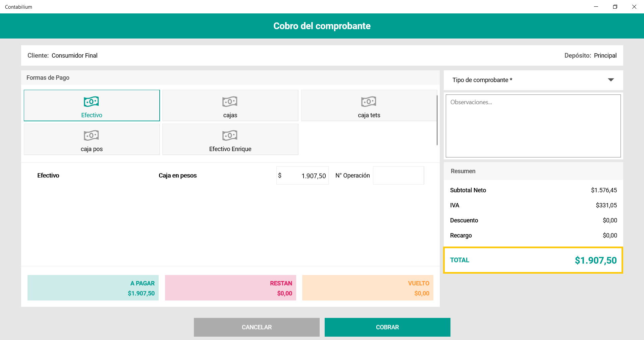Select the Efectivo Enrique payment icon
Image resolution: width=644 pixels, height=340 pixels.
coord(230,135)
